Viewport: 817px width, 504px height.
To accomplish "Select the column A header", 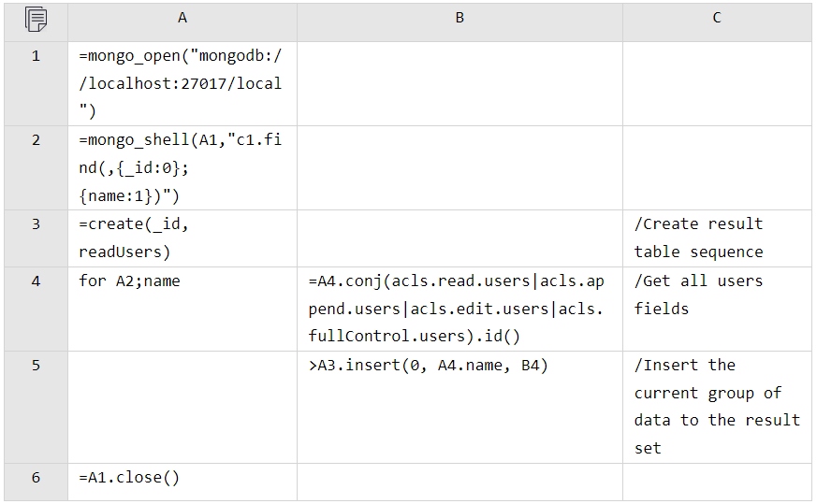I will tap(182, 19).
